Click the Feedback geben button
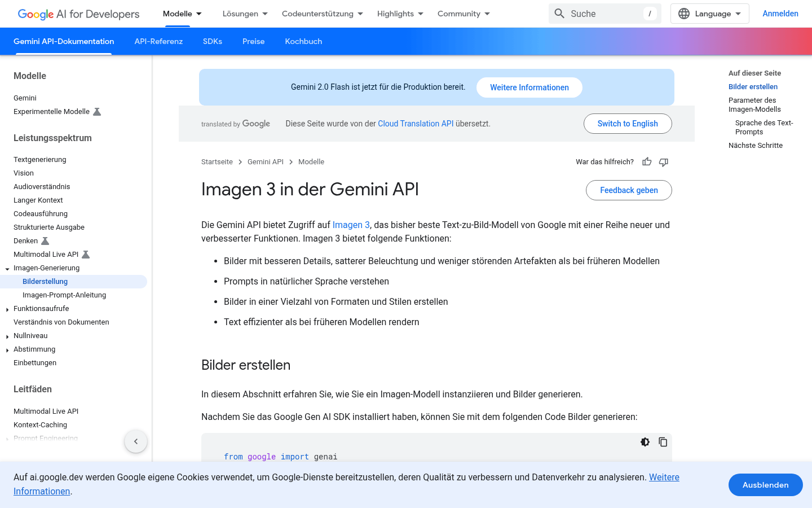 click(629, 190)
